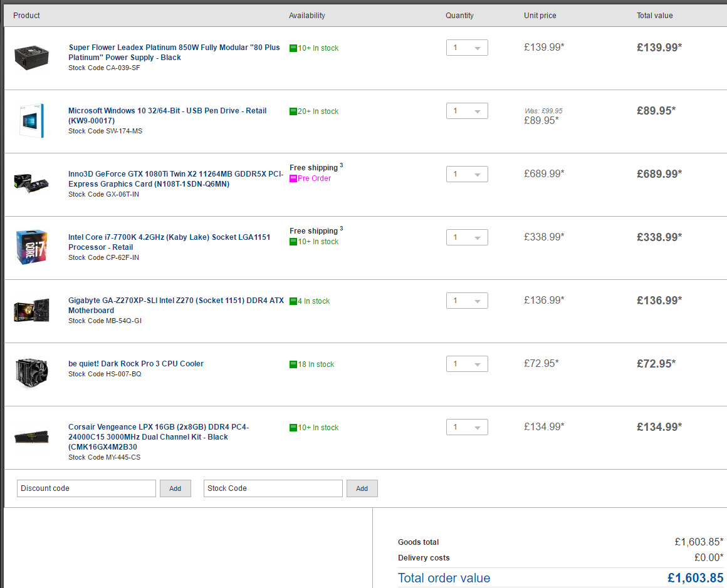Click the be quiet! CPU cooler thumbnail
This screenshot has height=588, width=727.
(31, 373)
